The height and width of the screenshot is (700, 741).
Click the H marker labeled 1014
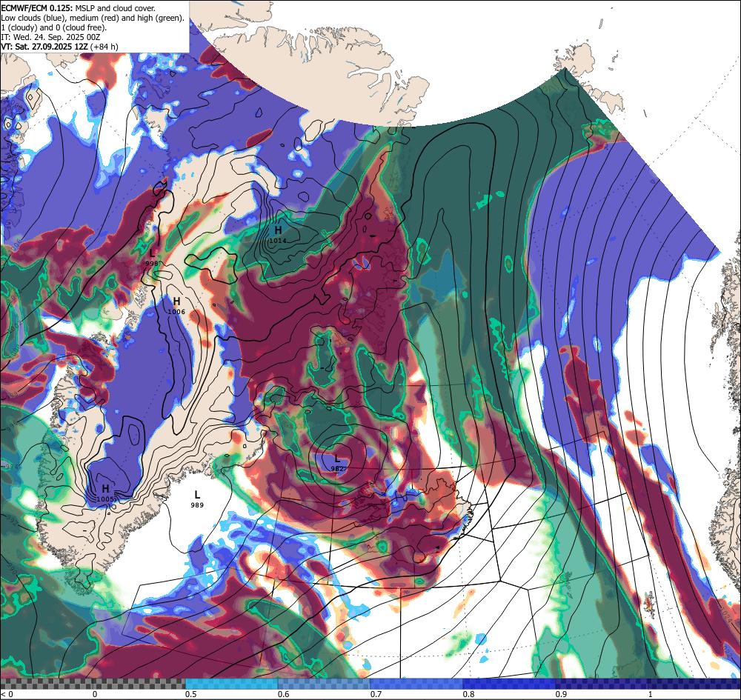[279, 230]
